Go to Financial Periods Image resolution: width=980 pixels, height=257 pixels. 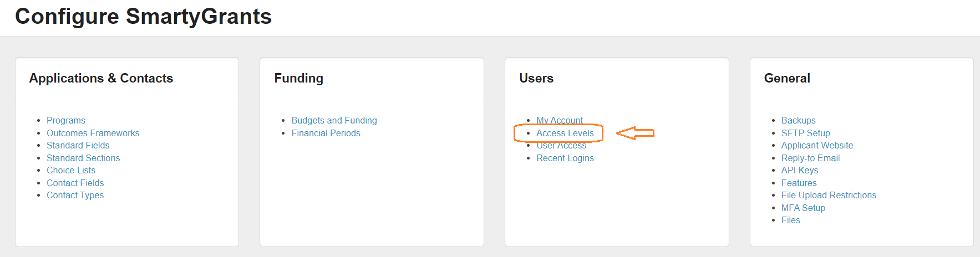pyautogui.click(x=326, y=133)
